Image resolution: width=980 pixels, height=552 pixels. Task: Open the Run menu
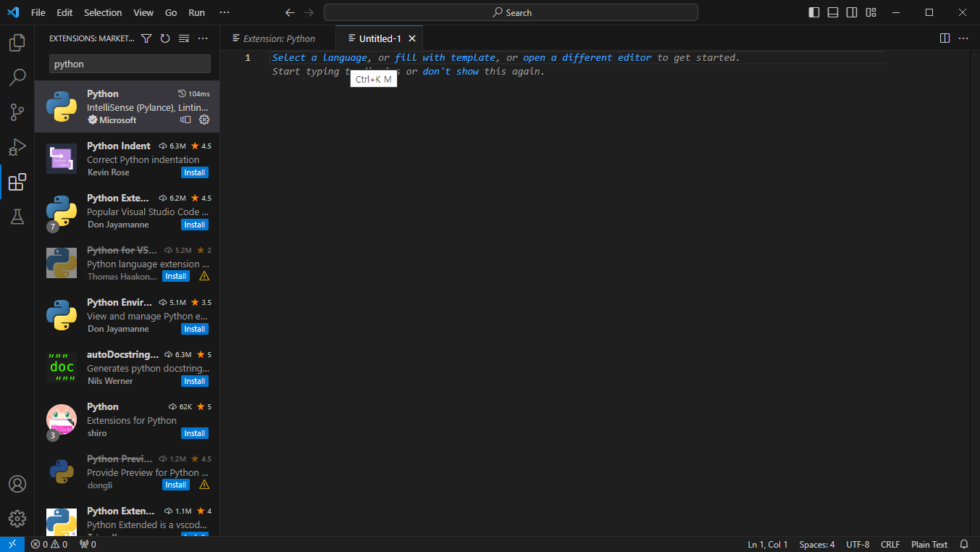pyautogui.click(x=196, y=12)
